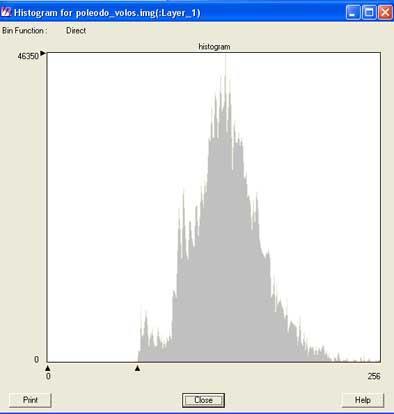Image resolution: width=394 pixels, height=414 pixels.
Task: Select the triangle marker above x-axis 0
Action: point(48,368)
